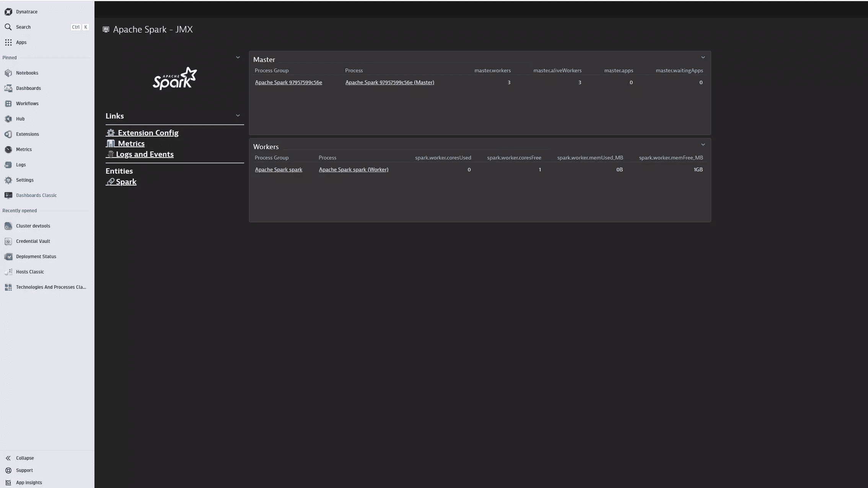The image size is (868, 488).
Task: Click the Hub icon
Action: click(x=8, y=119)
